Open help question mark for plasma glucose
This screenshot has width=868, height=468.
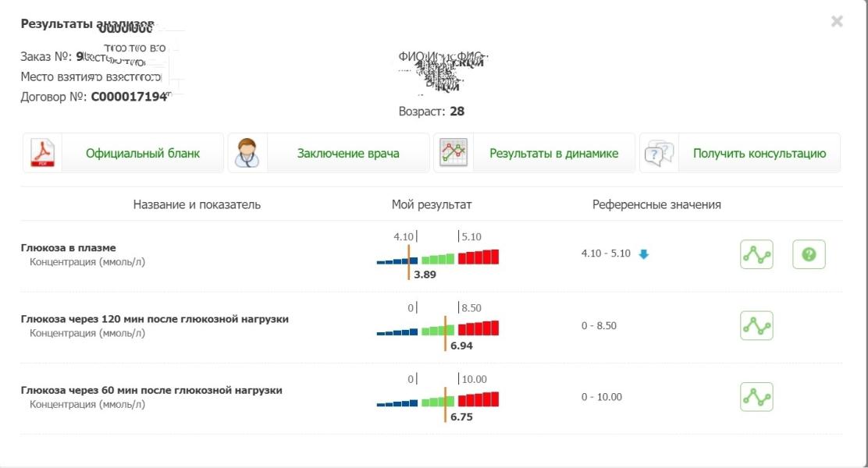tap(809, 254)
